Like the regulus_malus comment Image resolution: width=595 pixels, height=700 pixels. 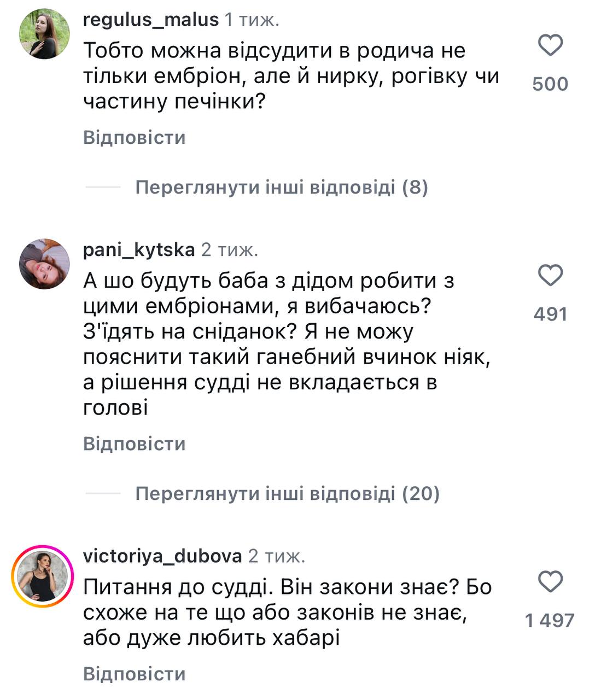pos(550,45)
